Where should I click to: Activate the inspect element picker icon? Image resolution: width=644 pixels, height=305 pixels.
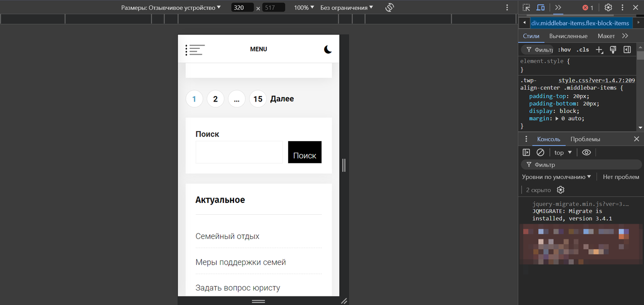[x=526, y=8]
